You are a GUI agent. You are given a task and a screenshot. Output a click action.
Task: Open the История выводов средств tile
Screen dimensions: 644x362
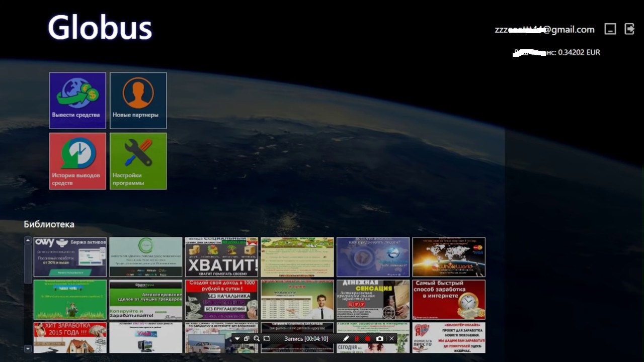point(77,161)
